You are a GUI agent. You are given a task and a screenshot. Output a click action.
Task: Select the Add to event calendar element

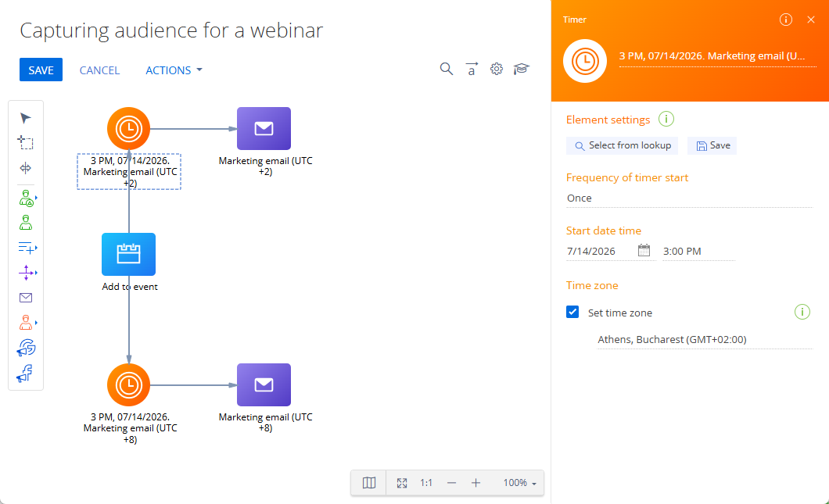128,254
